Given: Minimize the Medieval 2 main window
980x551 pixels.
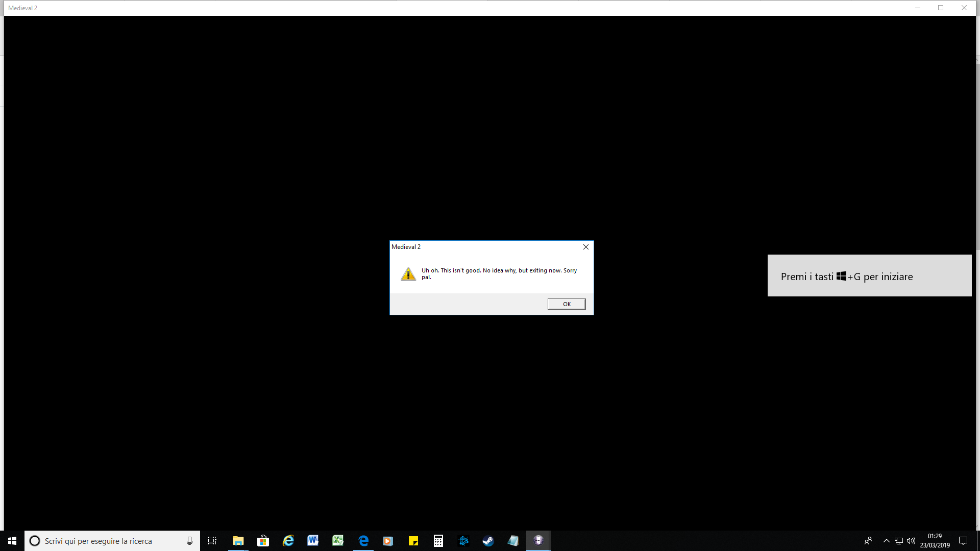Looking at the screenshot, I should pyautogui.click(x=918, y=8).
